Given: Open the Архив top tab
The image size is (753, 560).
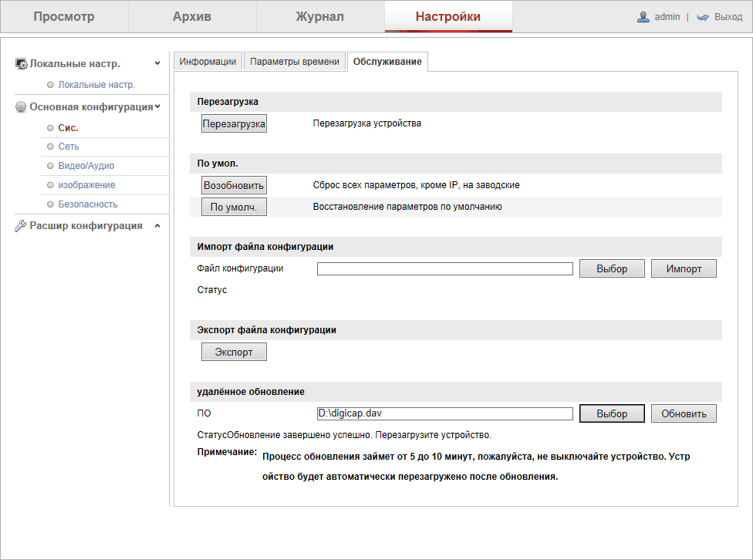Looking at the screenshot, I should (192, 16).
